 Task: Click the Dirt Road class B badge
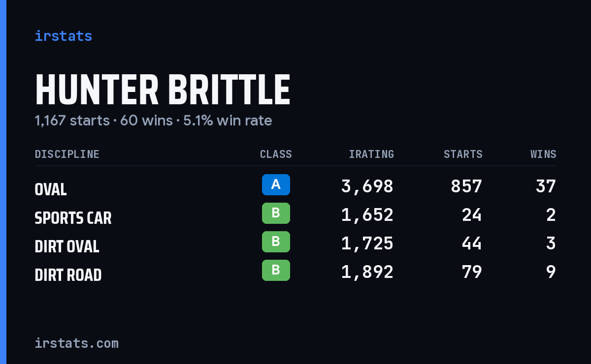click(x=276, y=270)
